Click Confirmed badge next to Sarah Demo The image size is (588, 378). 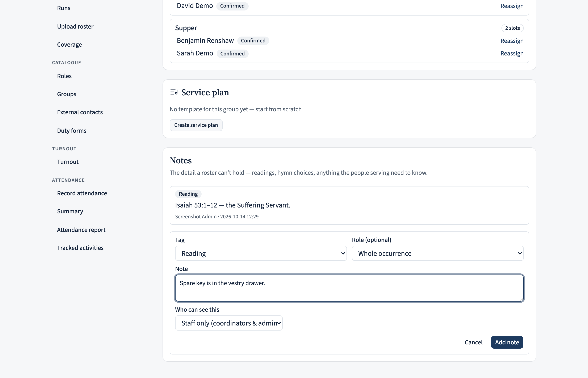click(x=232, y=54)
